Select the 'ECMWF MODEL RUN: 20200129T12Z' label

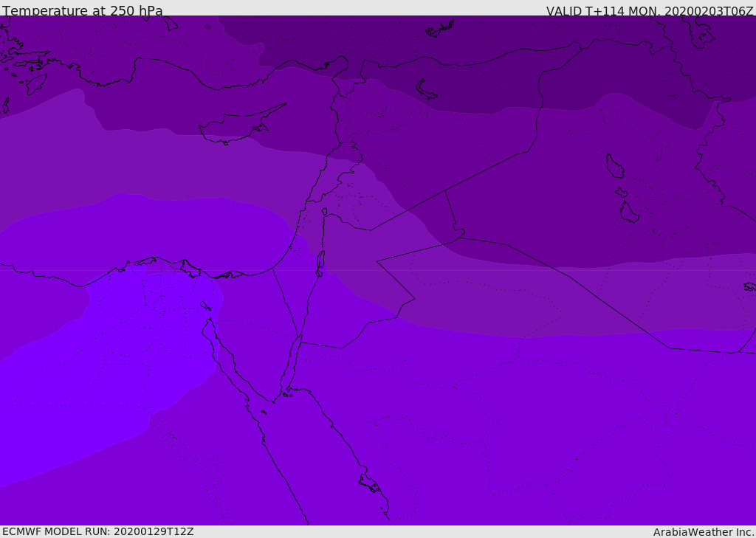[x=98, y=531]
